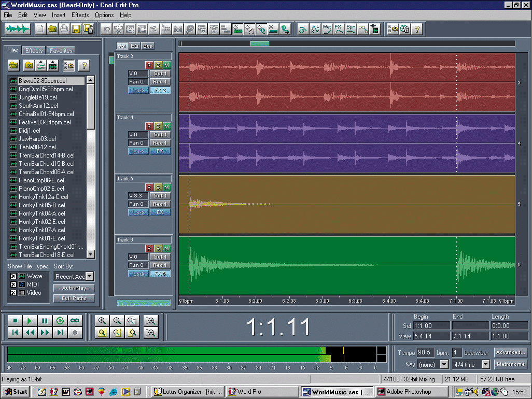Click the Fast Forward transport button

(45, 333)
